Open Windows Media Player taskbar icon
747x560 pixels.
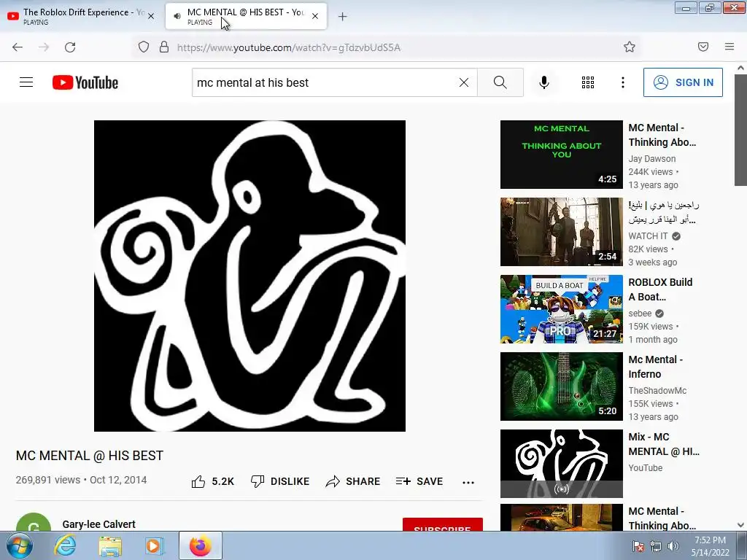coord(154,546)
